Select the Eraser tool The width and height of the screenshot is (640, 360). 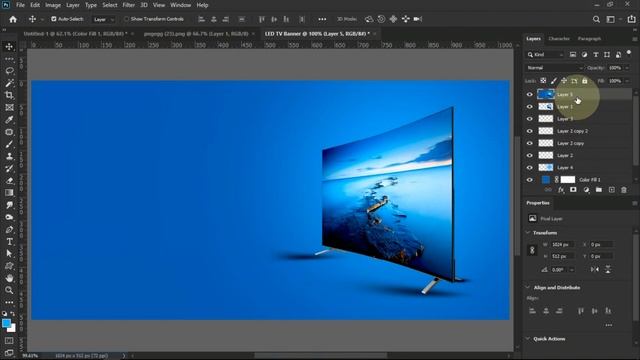click(9, 181)
